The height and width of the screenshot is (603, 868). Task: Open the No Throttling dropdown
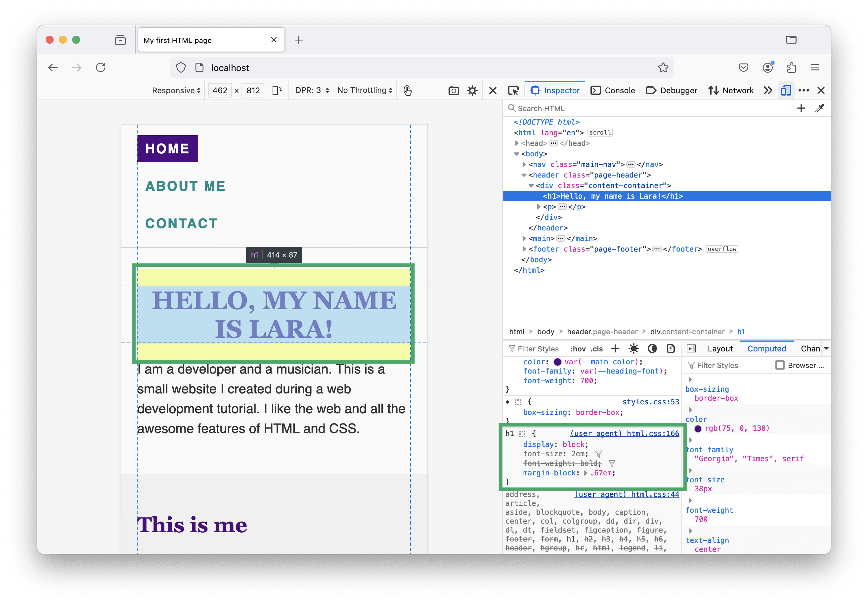pyautogui.click(x=365, y=91)
